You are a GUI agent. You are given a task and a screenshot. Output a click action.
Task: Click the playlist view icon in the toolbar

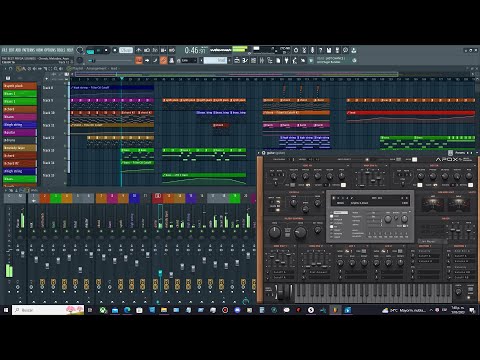237,60
